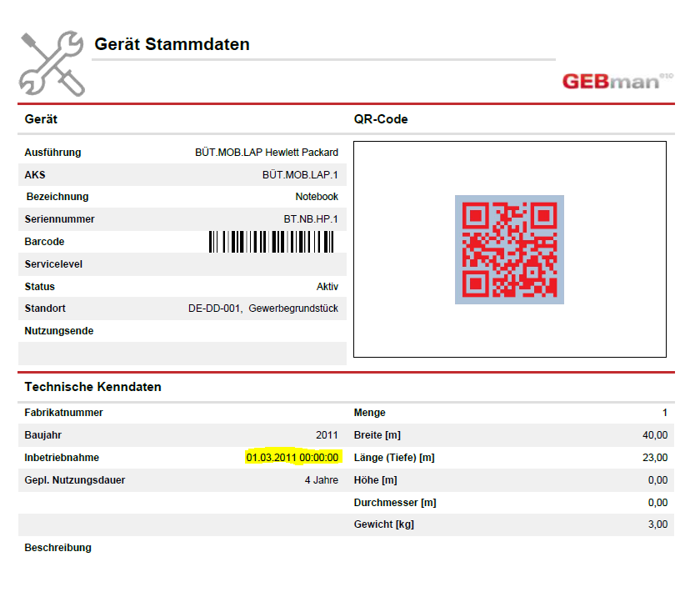Select the Gerät Stammdaten title

coord(172,44)
